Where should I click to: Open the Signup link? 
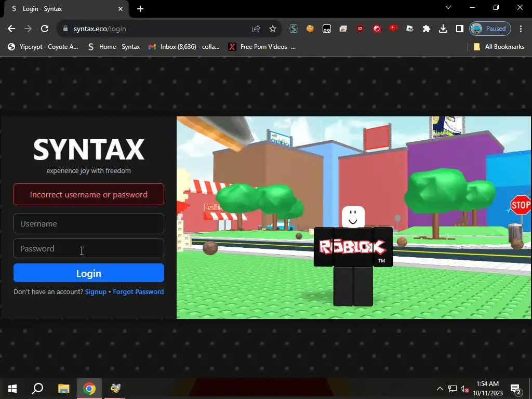pos(96,292)
